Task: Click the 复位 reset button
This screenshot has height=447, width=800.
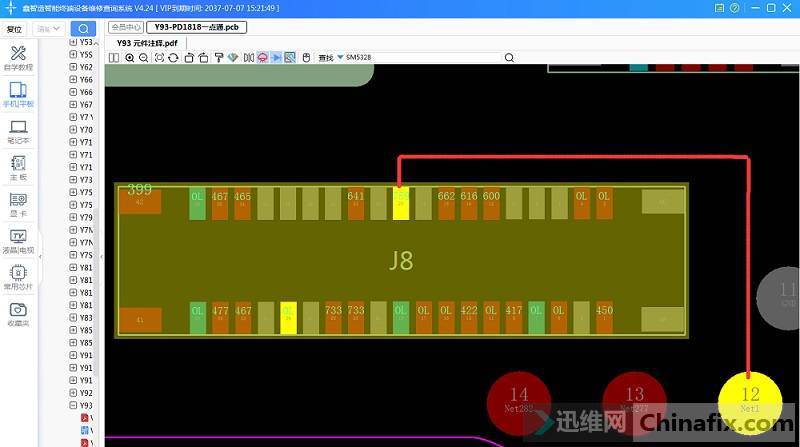Action: [15, 29]
